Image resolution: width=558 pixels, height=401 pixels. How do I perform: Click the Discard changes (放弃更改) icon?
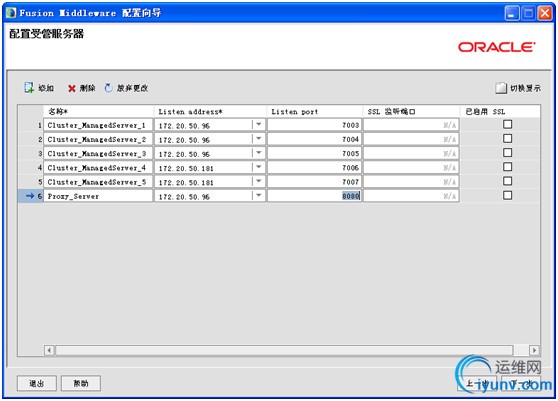(x=109, y=88)
